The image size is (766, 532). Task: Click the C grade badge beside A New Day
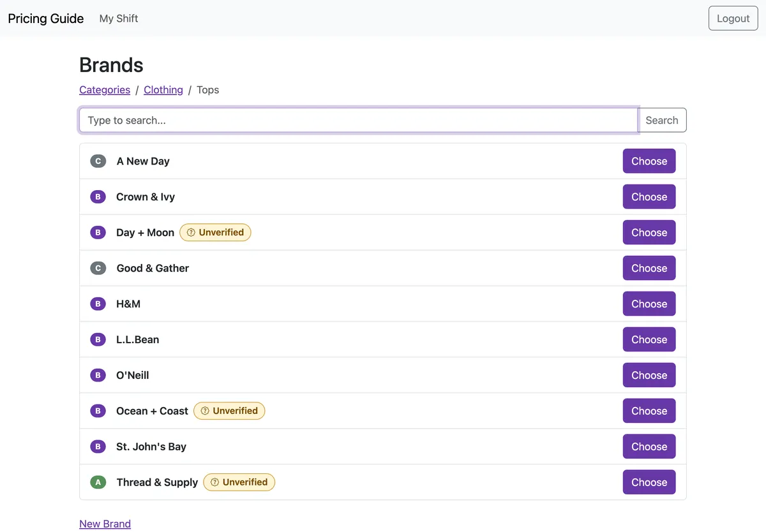tap(98, 161)
